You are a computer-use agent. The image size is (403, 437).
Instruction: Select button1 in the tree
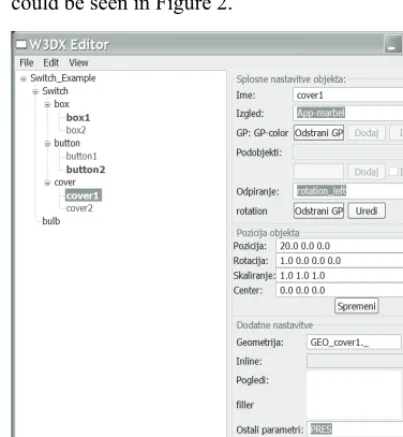click(81, 156)
